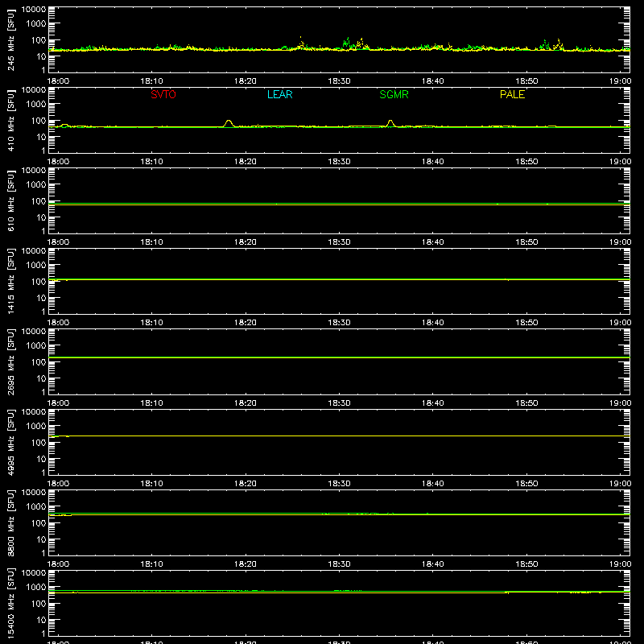Click the burst near 18:53 in 245 MHz plot
The image size is (644, 644).
pyautogui.click(x=559, y=44)
